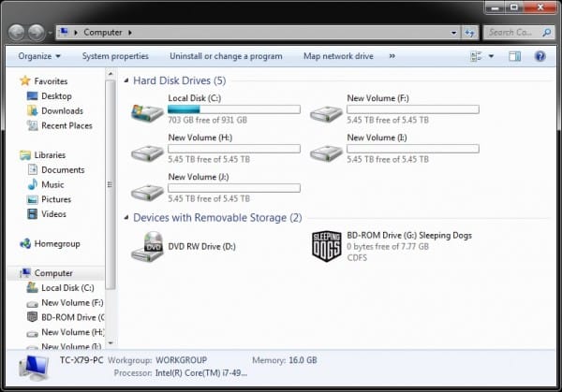Click the DVD RW Drive (D:) label

(201, 247)
